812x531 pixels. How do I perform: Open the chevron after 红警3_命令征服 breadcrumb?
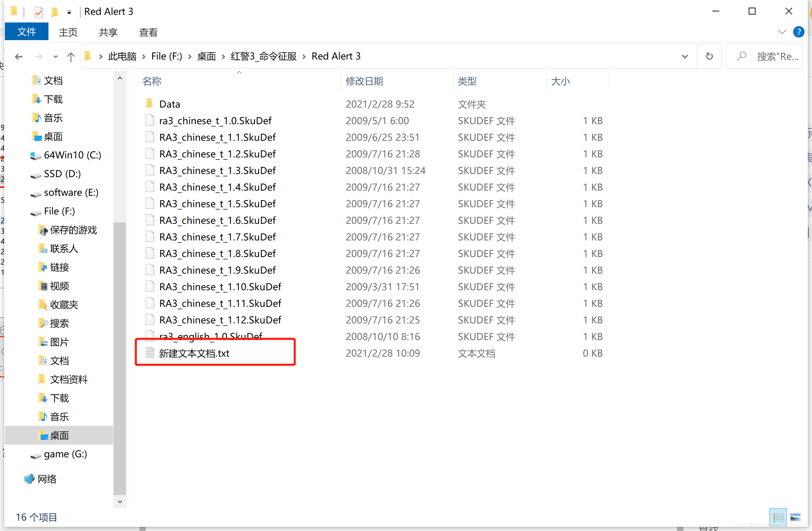pyautogui.click(x=304, y=56)
